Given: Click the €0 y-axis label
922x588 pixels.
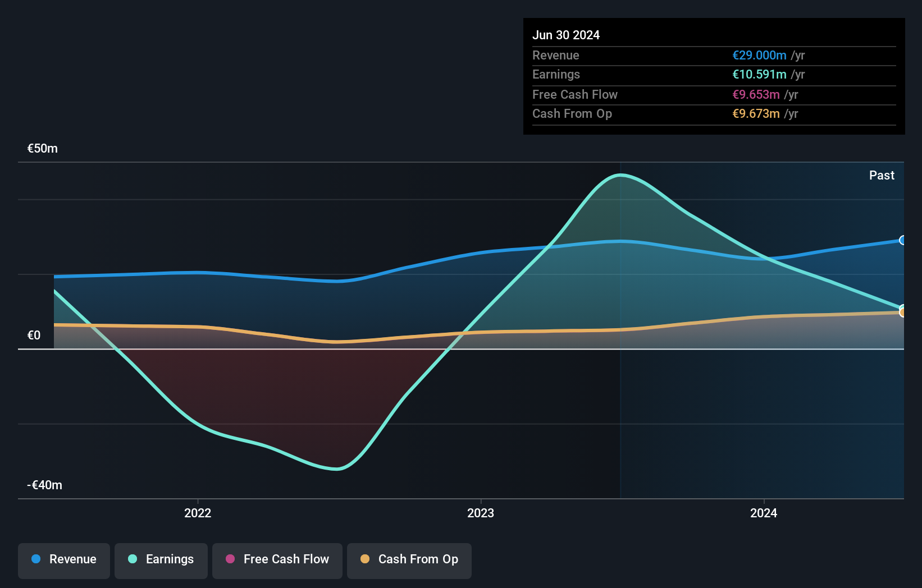Looking at the screenshot, I should point(34,336).
